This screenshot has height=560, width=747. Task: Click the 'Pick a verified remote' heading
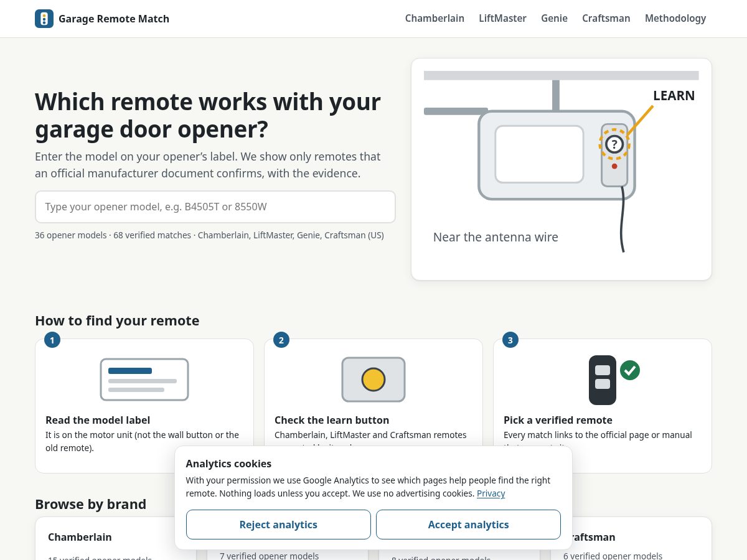[x=558, y=420]
